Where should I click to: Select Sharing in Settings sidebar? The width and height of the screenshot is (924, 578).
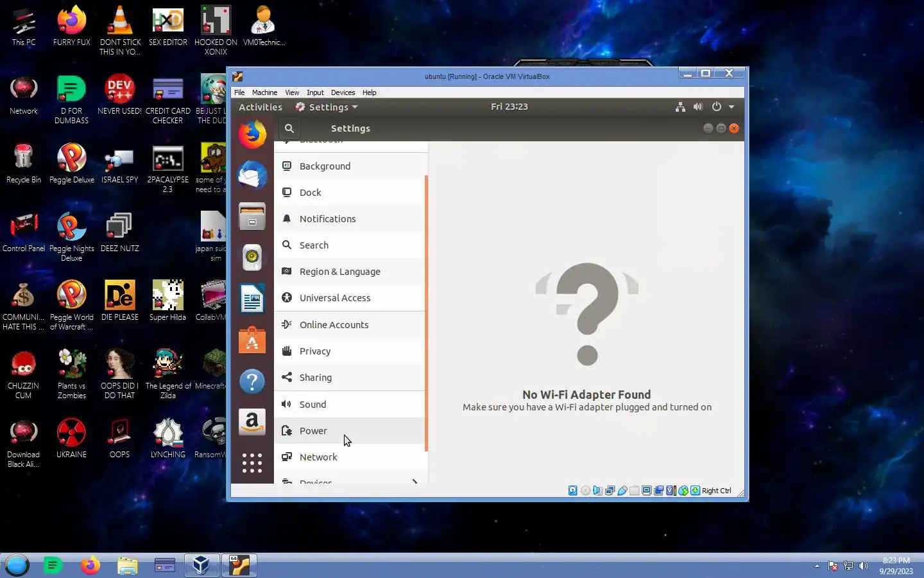(350, 377)
